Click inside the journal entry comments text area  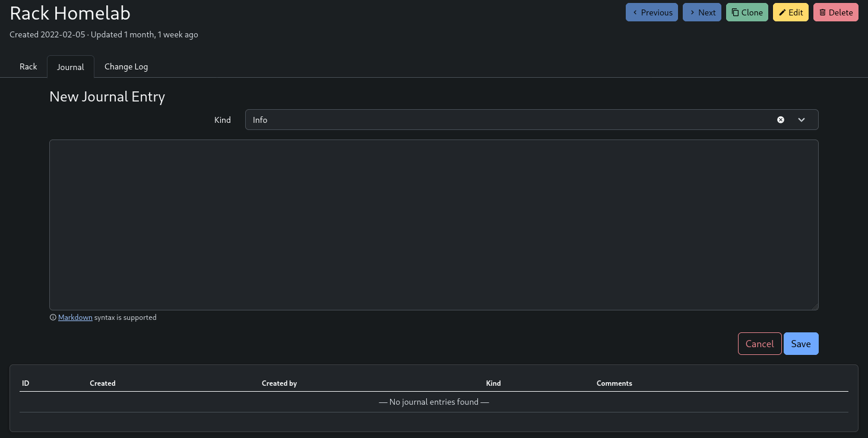(x=433, y=224)
